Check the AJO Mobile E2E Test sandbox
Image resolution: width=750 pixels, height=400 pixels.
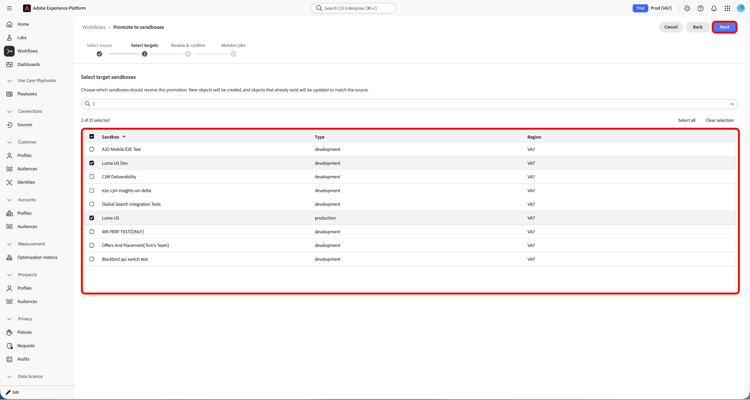(x=92, y=149)
